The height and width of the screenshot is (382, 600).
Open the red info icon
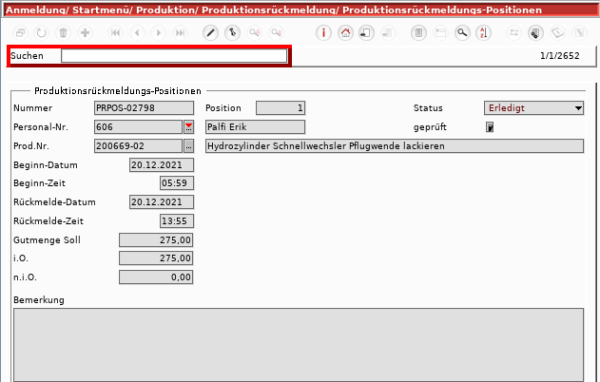coord(324,33)
